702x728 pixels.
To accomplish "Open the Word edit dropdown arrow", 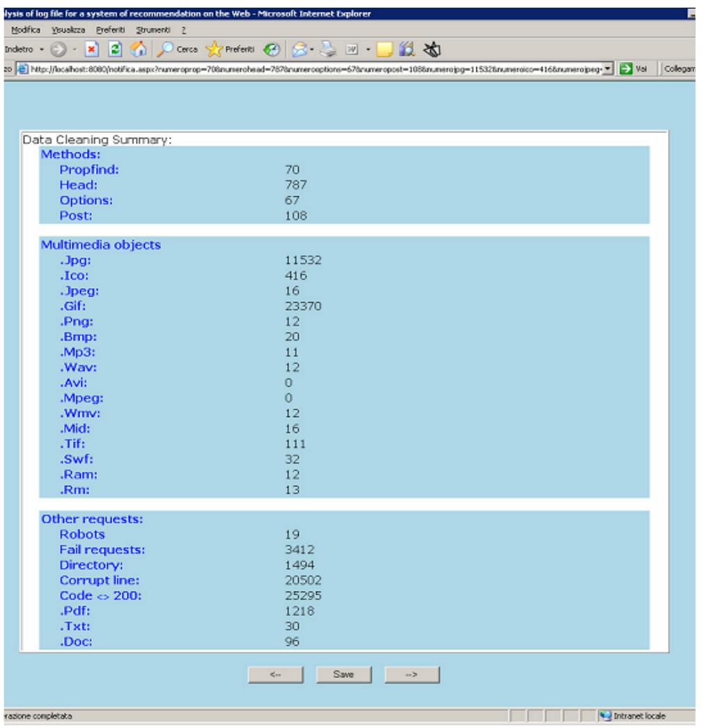I will pos(368,49).
